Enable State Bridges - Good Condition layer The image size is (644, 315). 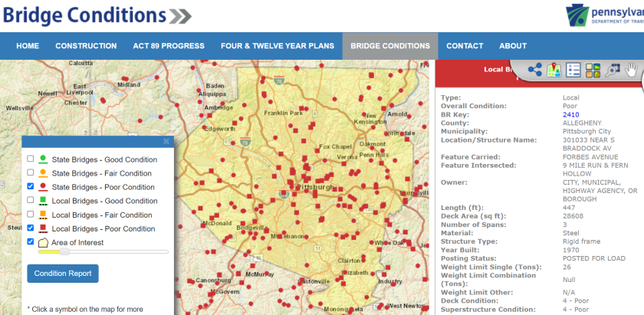click(30, 159)
